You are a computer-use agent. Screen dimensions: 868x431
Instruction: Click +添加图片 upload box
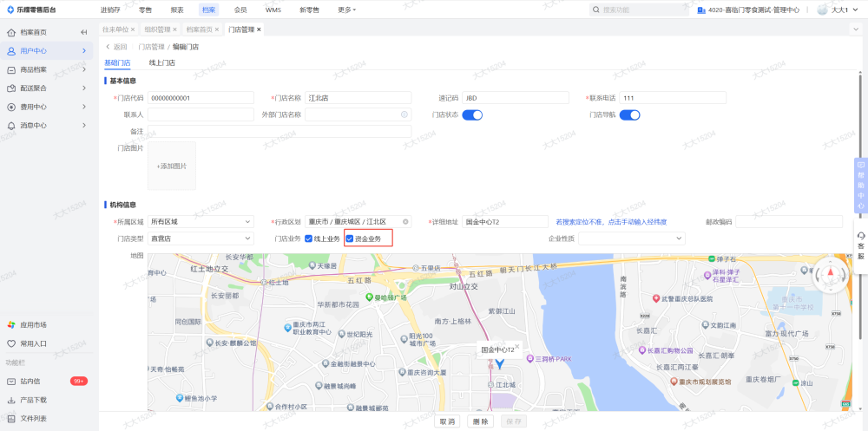pos(172,166)
